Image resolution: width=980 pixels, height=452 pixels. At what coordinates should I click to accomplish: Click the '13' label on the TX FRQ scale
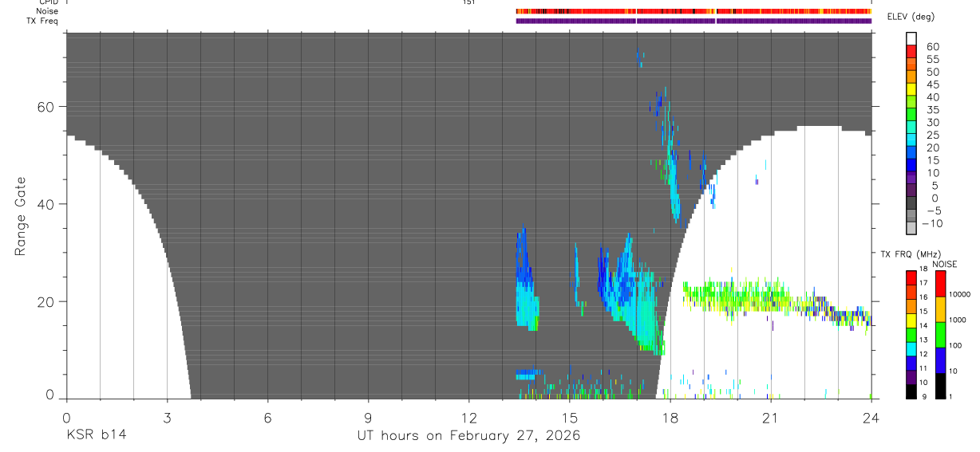click(923, 340)
